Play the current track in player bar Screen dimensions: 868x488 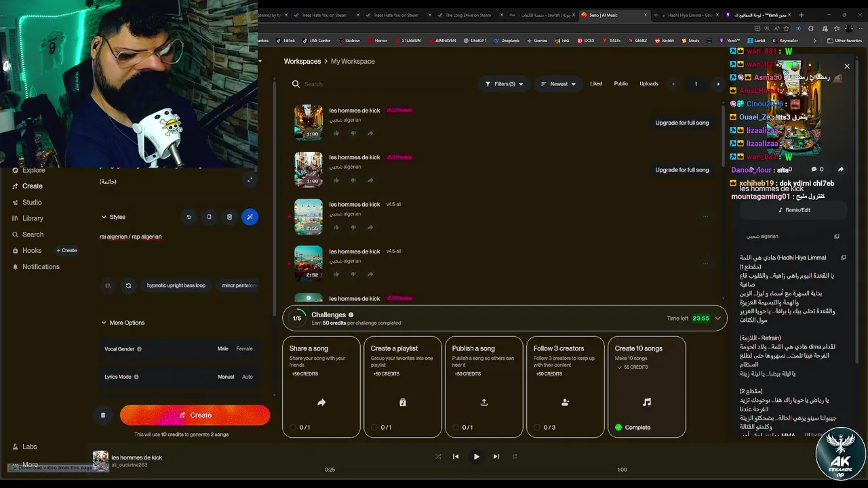(x=476, y=457)
